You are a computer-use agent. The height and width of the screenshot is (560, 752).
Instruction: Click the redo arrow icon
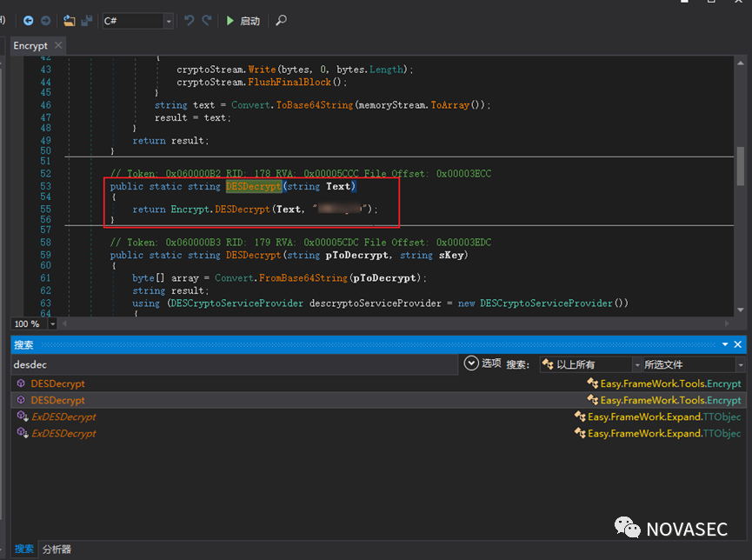pos(207,20)
